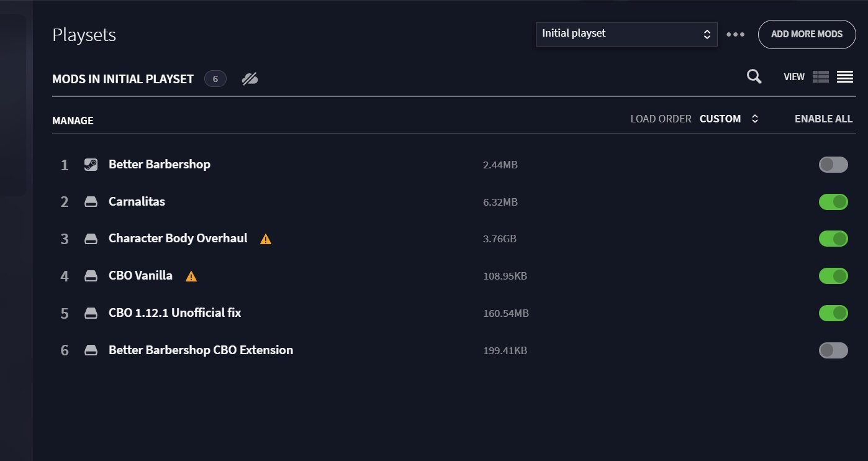
Task: Select the Better Barbershop mod name
Action: (x=160, y=164)
